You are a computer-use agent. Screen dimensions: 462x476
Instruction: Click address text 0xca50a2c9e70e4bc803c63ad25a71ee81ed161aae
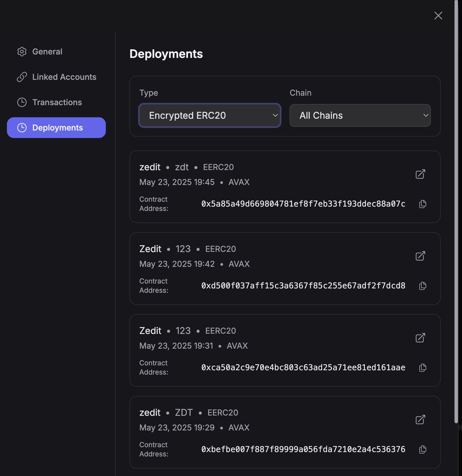[x=303, y=368]
